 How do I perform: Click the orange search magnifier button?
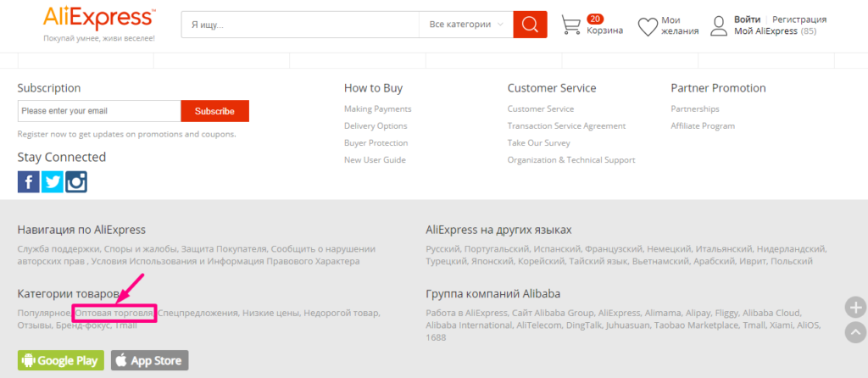pos(530,25)
